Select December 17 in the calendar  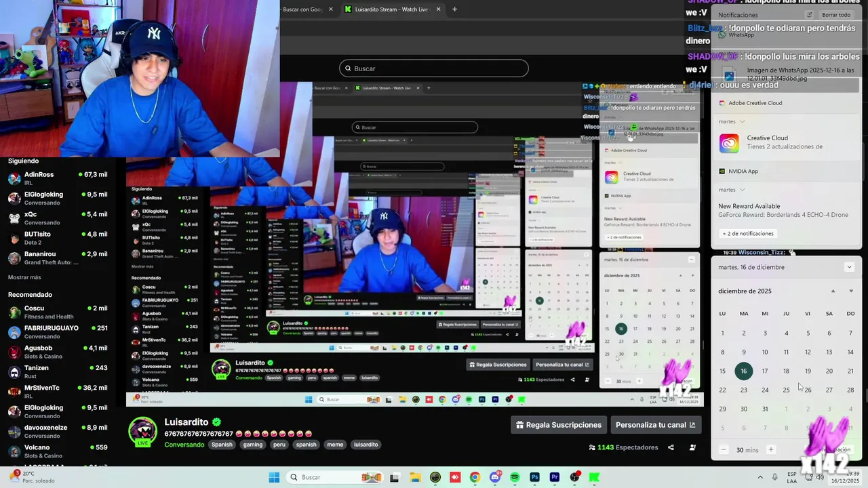coord(765,371)
